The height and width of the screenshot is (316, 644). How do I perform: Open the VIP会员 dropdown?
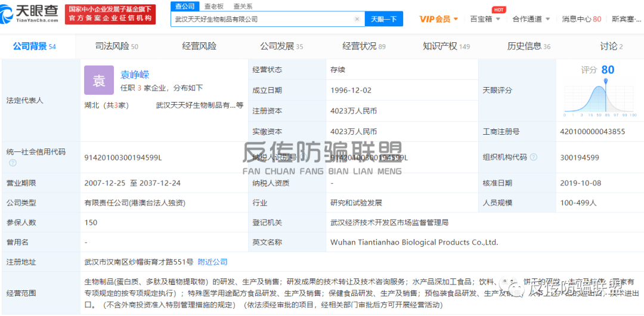click(x=438, y=19)
